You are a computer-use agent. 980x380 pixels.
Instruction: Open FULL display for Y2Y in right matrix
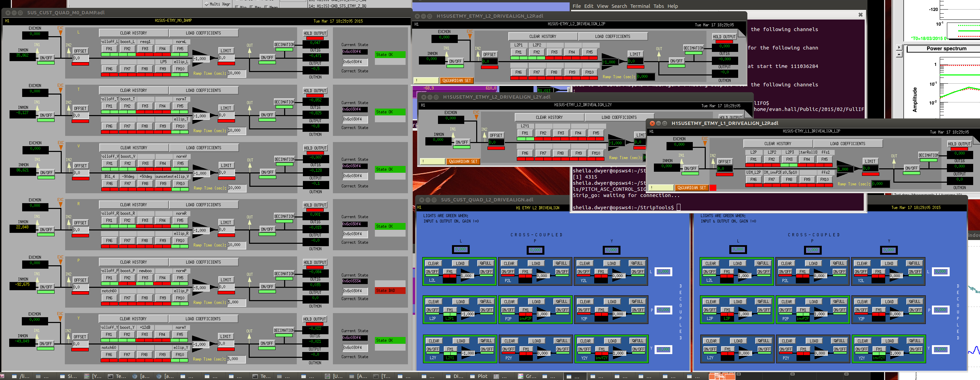pyautogui.click(x=915, y=341)
